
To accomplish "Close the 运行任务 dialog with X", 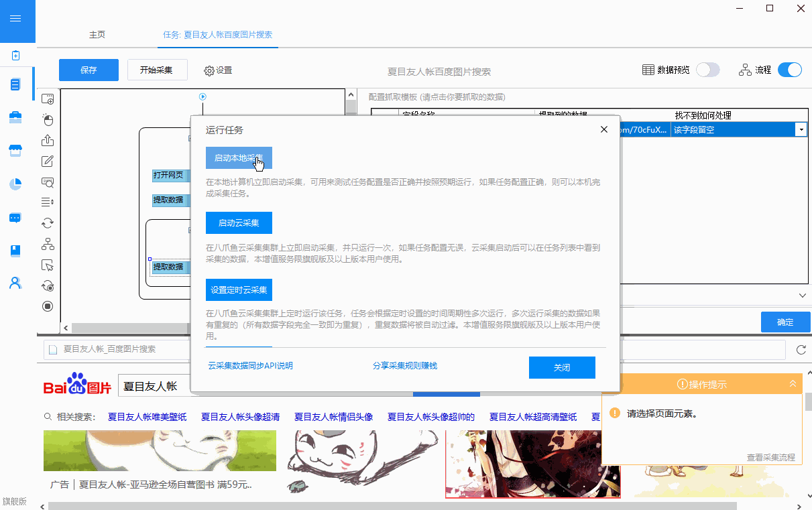I will coord(603,129).
